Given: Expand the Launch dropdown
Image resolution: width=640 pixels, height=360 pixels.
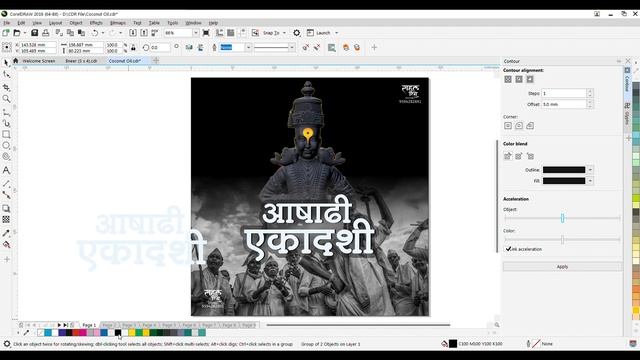Looking at the screenshot, I should (x=337, y=33).
